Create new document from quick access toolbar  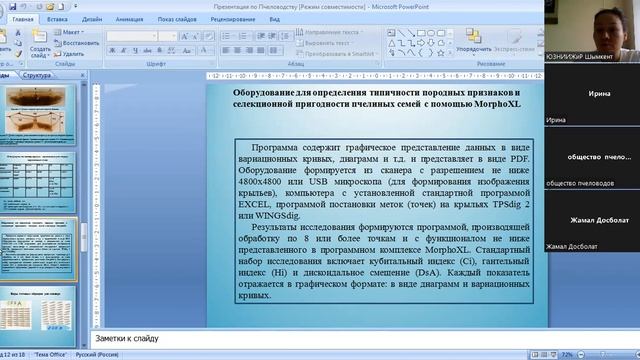coord(61,7)
